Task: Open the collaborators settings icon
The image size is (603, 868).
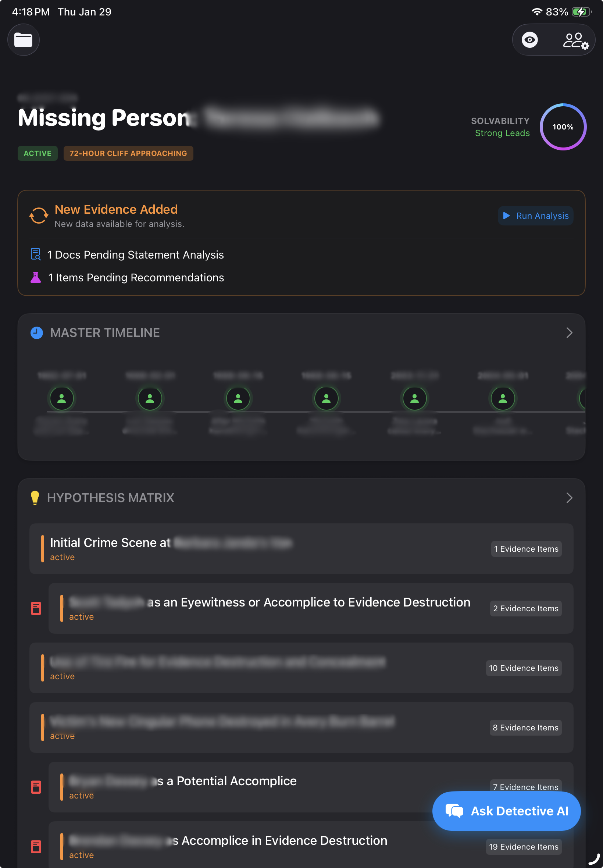Action: 575,40
